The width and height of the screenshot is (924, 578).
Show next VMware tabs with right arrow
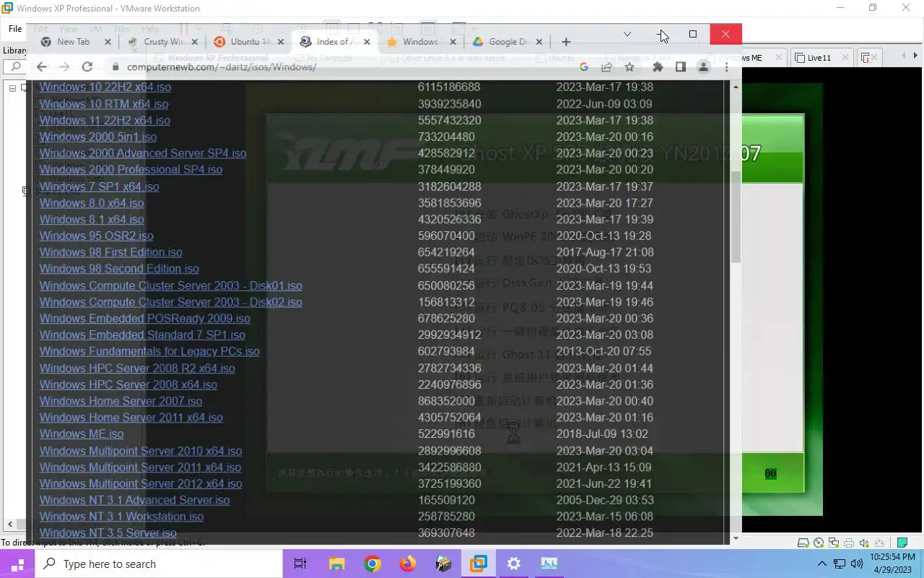917,56
